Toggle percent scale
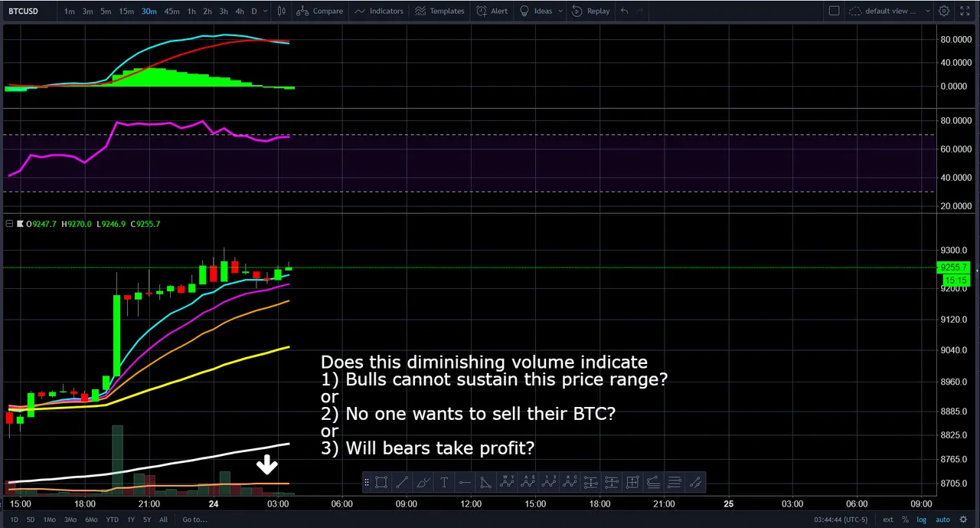980x528 pixels. [x=905, y=520]
